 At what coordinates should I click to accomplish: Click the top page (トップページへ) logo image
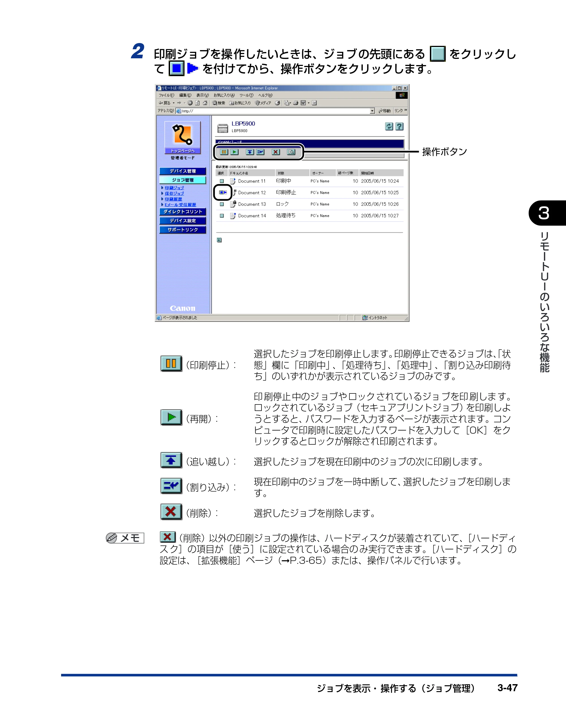182,137
